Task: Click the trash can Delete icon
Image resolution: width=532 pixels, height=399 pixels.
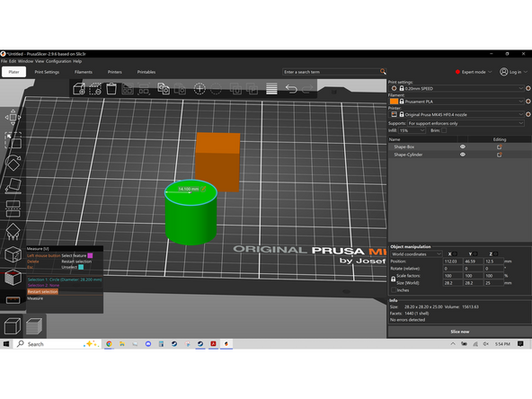Action: (x=111, y=89)
